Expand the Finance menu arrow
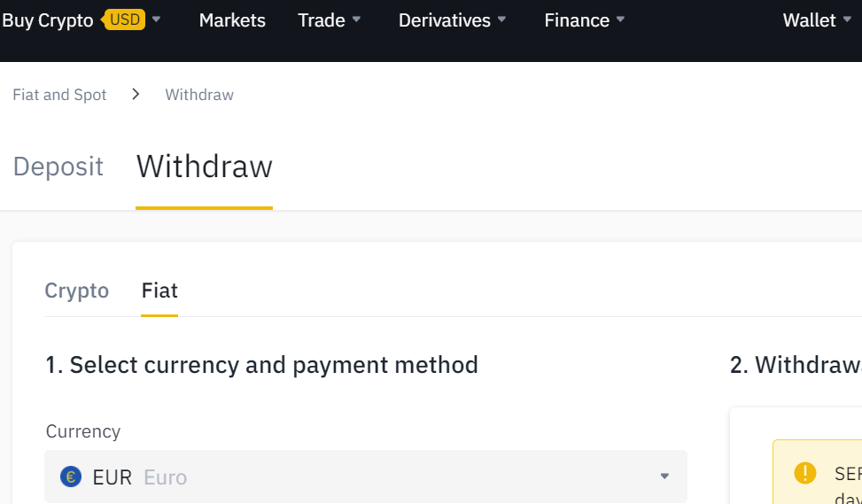 tap(620, 19)
